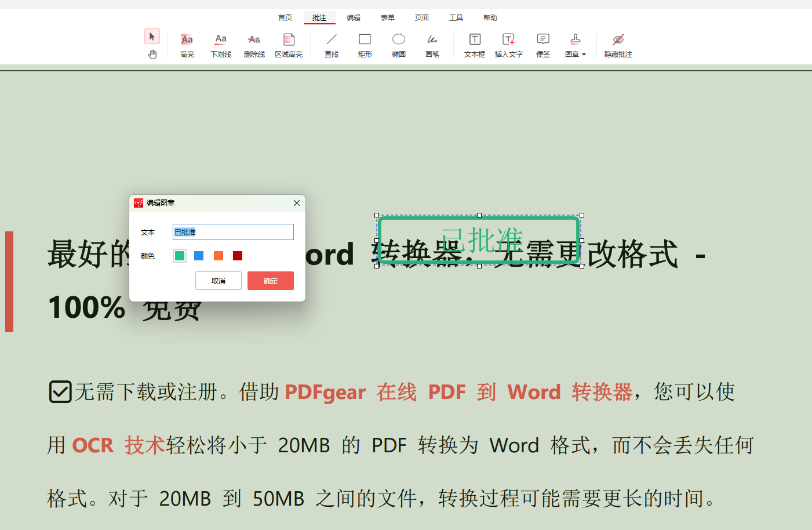Choose the 删除线 strikethrough tool
The height and width of the screenshot is (530, 812).
254,46
